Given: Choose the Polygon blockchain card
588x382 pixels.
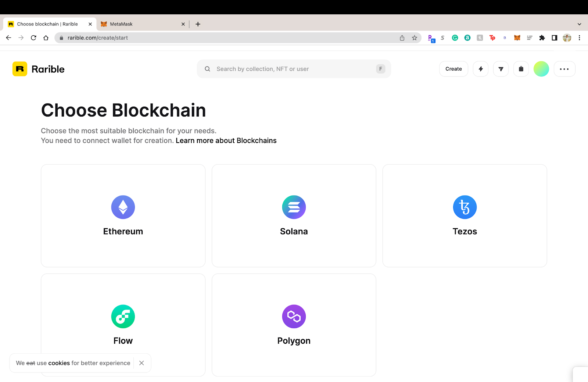Looking at the screenshot, I should coord(294,325).
